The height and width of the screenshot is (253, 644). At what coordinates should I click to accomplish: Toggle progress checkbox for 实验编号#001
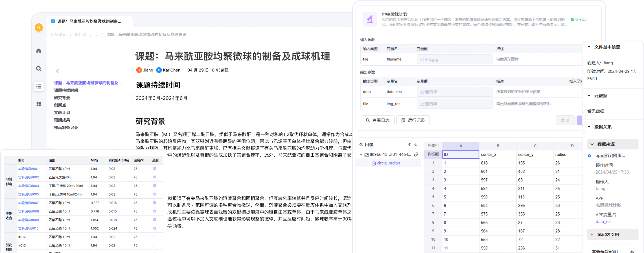pyautogui.click(x=155, y=169)
